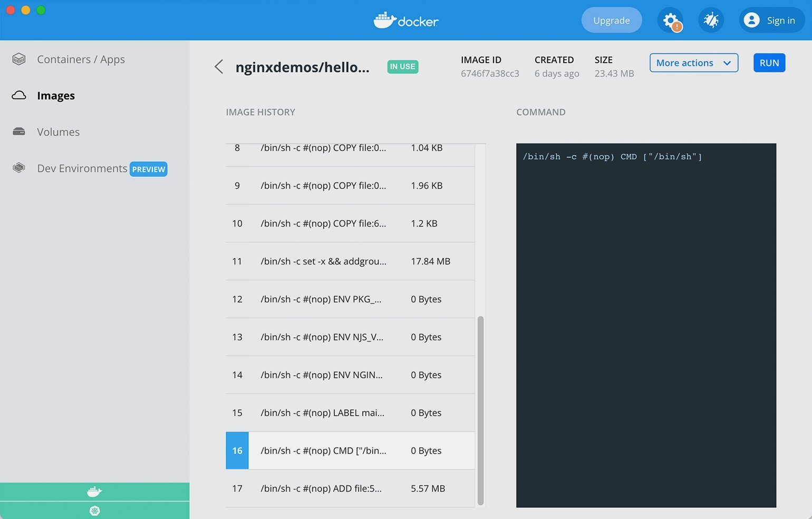Click the Containers / Apps sidebar icon
Viewport: 812px width, 519px height.
(19, 59)
